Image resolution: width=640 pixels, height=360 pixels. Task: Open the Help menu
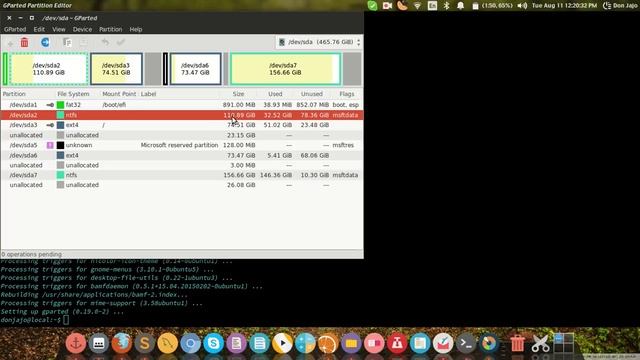(136, 29)
